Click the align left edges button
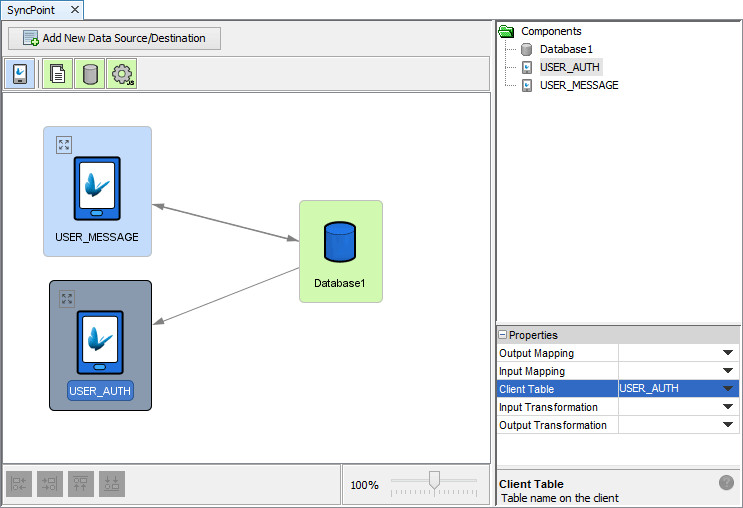 pyautogui.click(x=19, y=484)
